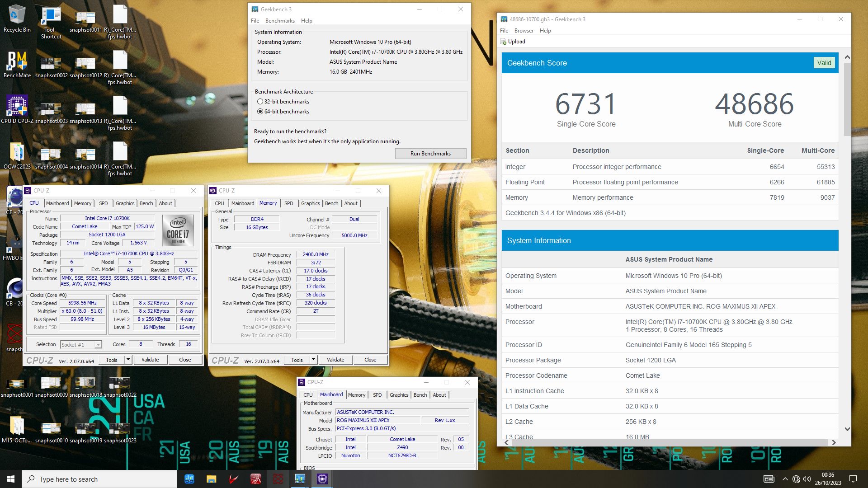Click the taskbar clock showing 00:36

tap(828, 479)
